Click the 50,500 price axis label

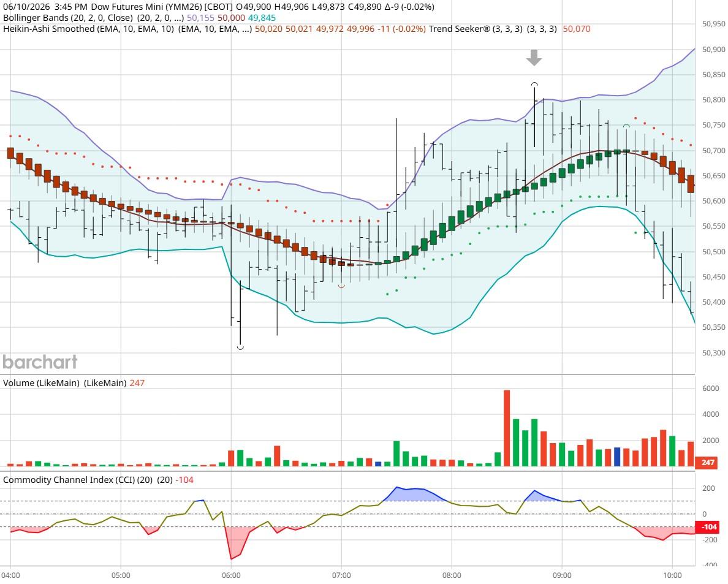coord(714,252)
